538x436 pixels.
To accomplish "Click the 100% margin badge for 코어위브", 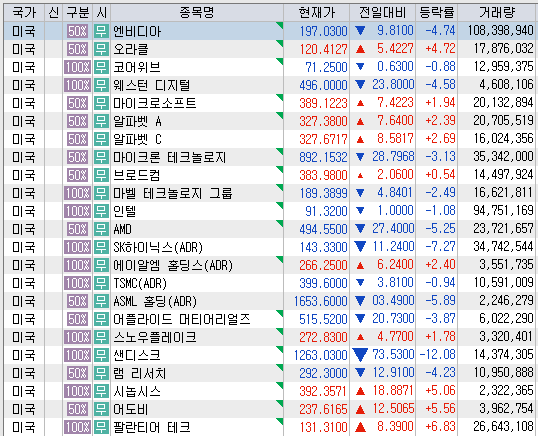I will click(78, 67).
